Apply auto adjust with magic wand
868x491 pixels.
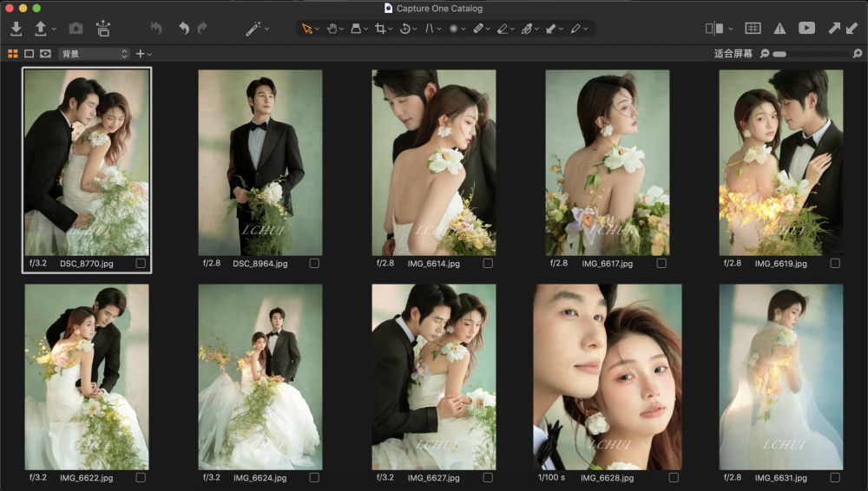(x=253, y=29)
